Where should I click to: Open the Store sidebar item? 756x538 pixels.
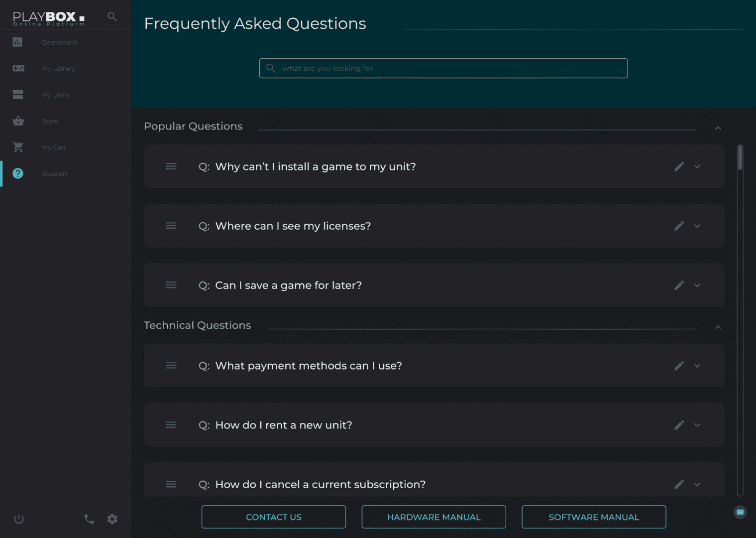tap(50, 121)
